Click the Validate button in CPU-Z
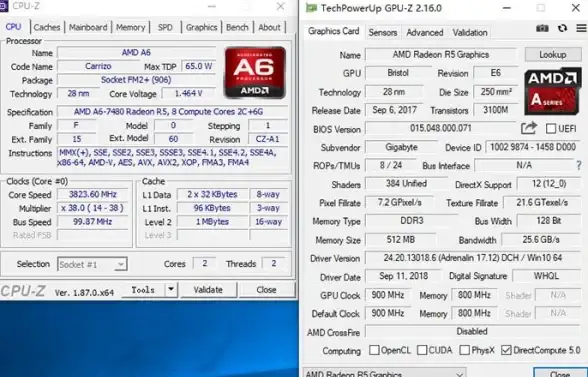 point(208,290)
